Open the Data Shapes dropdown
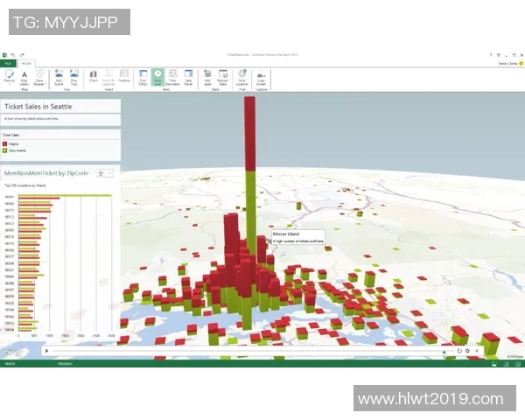This screenshot has height=420, width=525. (x=39, y=77)
